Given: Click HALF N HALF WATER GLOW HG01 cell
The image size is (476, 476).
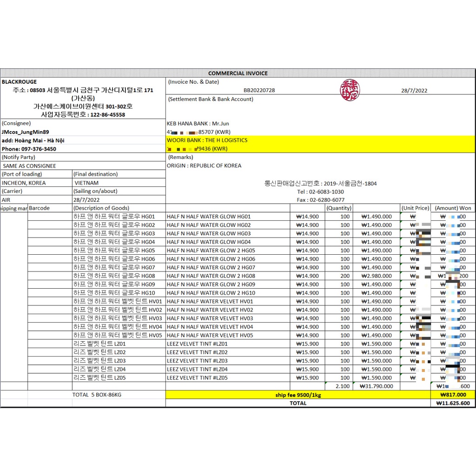Looking at the screenshot, I should 209,217.
